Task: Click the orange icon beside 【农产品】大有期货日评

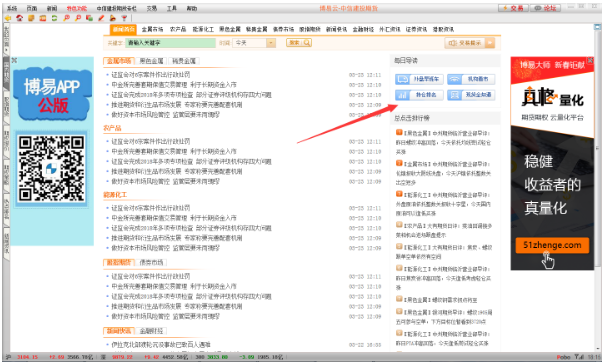Action: (x=399, y=225)
